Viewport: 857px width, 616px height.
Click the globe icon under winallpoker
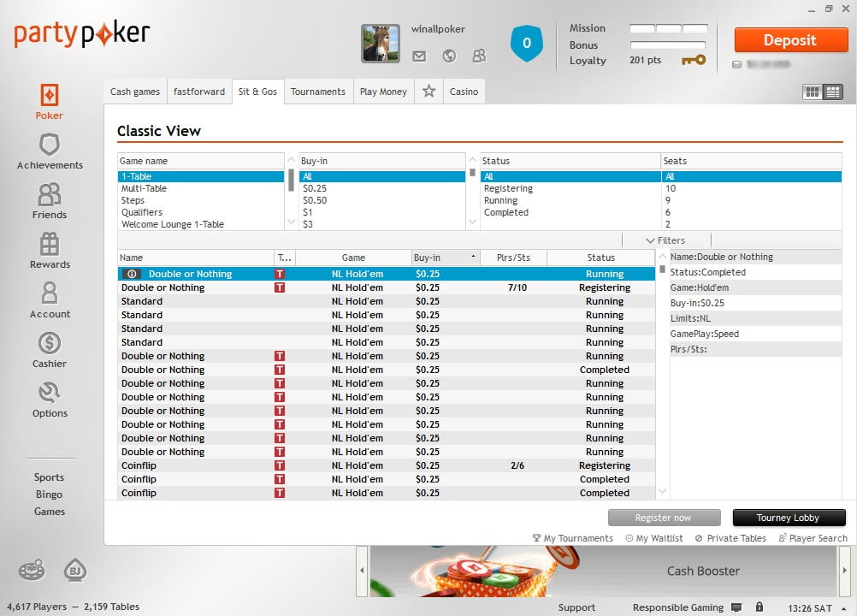tap(449, 56)
